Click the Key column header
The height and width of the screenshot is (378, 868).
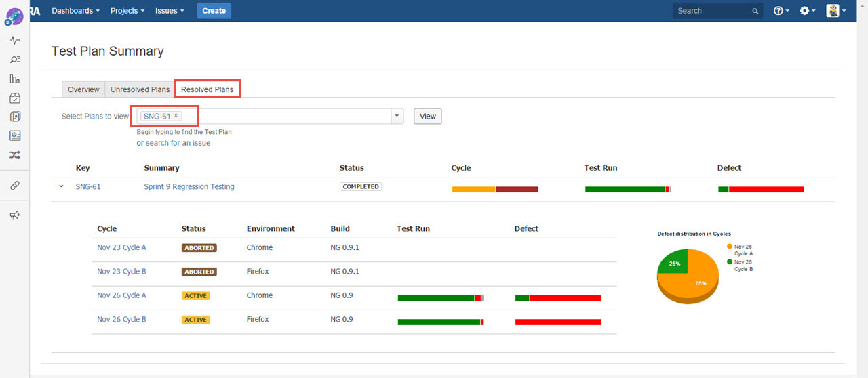83,168
